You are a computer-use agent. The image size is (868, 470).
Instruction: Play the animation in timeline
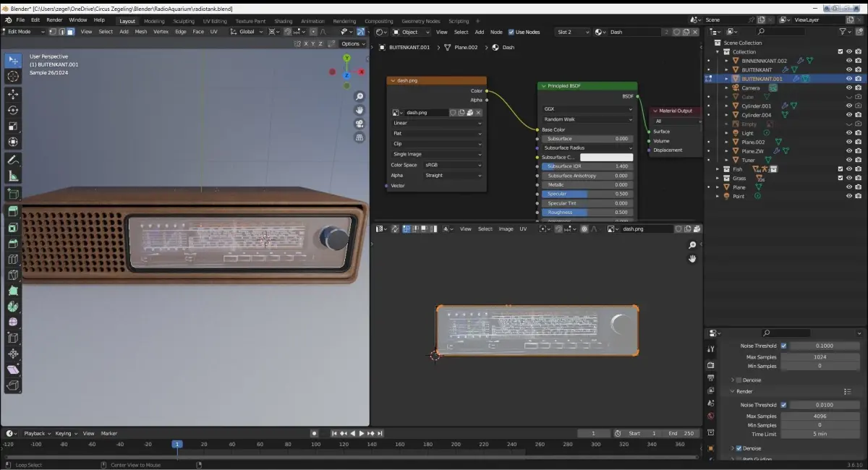(x=361, y=433)
